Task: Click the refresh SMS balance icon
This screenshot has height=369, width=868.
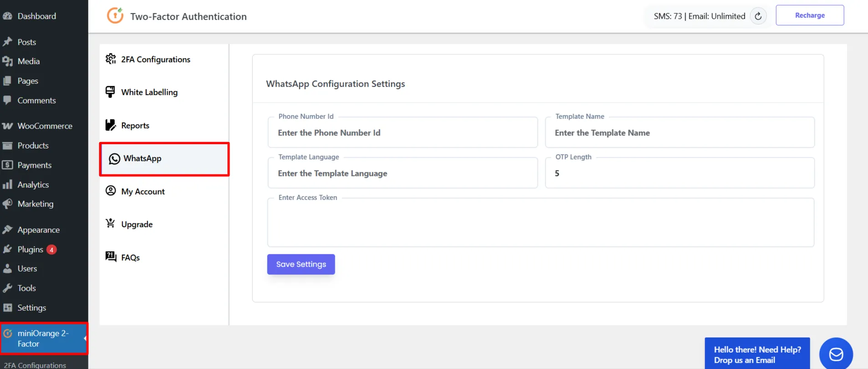Action: click(x=758, y=16)
